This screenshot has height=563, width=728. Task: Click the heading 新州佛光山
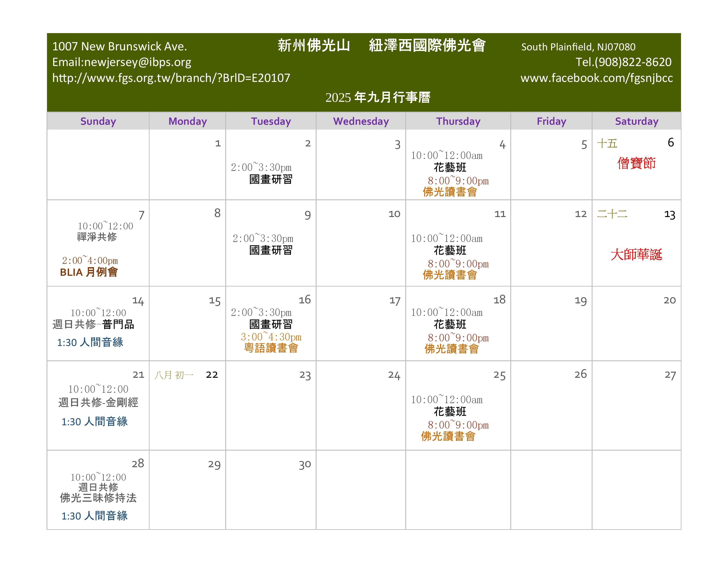point(314,45)
